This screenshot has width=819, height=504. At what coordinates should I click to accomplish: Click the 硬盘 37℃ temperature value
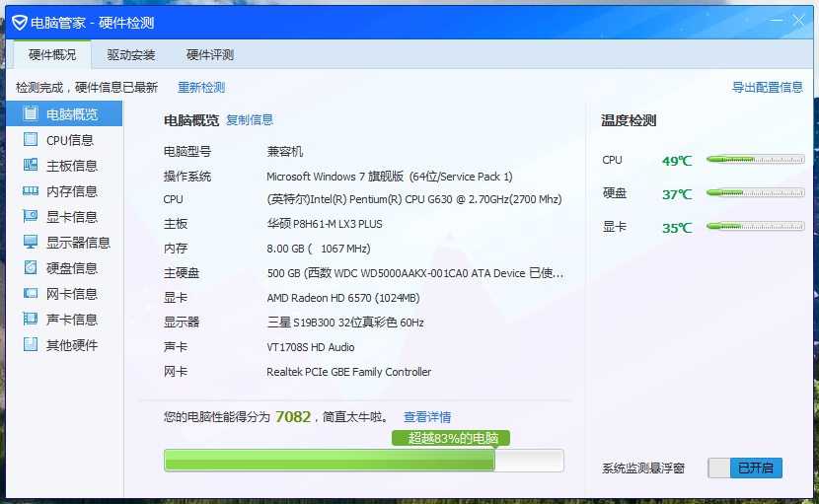click(x=677, y=194)
